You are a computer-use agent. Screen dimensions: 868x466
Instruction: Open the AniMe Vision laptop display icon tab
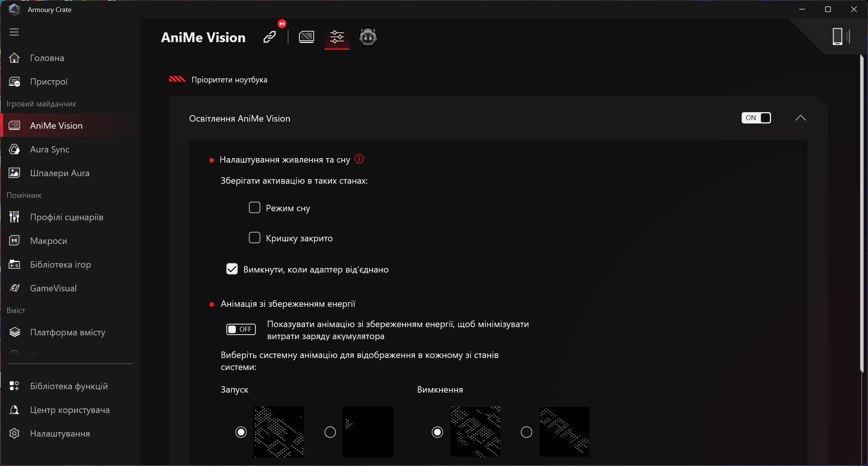coord(306,37)
